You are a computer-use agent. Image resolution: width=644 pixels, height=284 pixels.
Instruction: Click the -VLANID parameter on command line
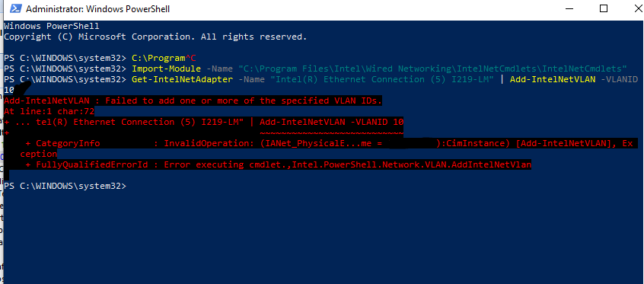[619, 79]
